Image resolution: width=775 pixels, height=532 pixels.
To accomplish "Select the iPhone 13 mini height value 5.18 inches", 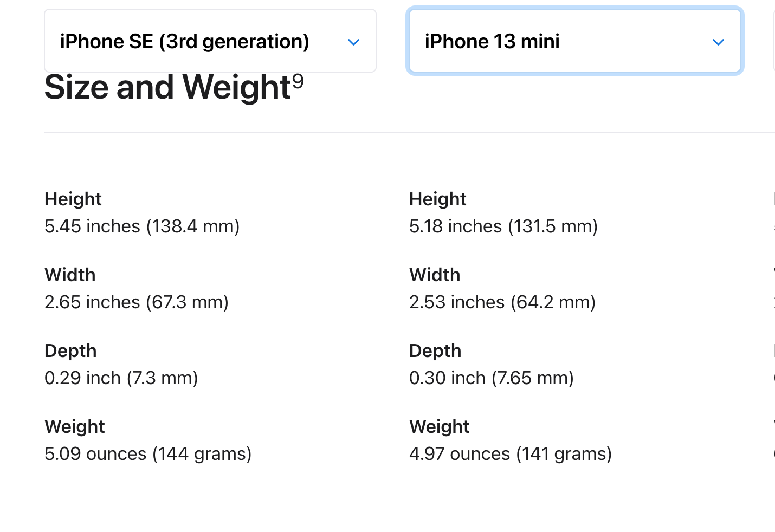I will [503, 226].
